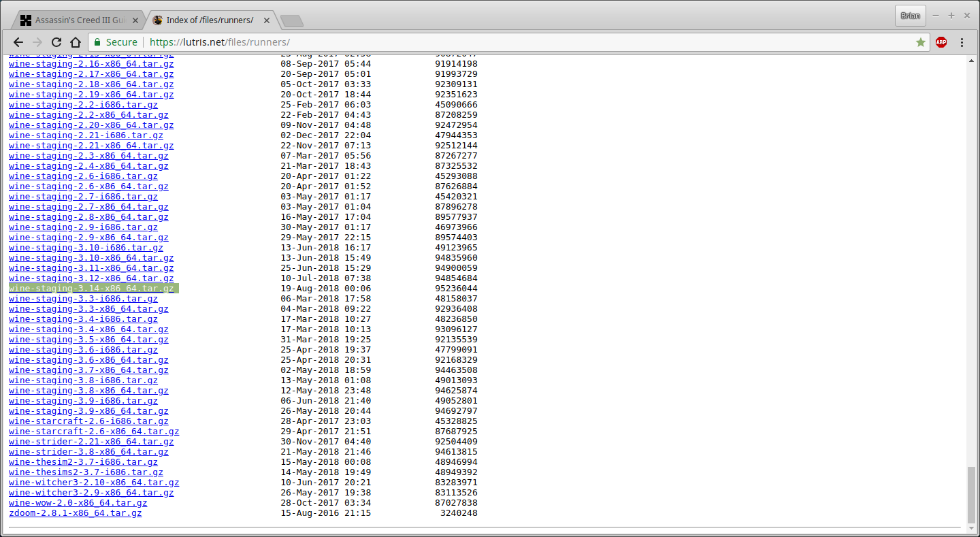Download zdoom-2.8.1-x86_64.tar.gz
Viewport: 980px width, 537px height.
tap(76, 513)
